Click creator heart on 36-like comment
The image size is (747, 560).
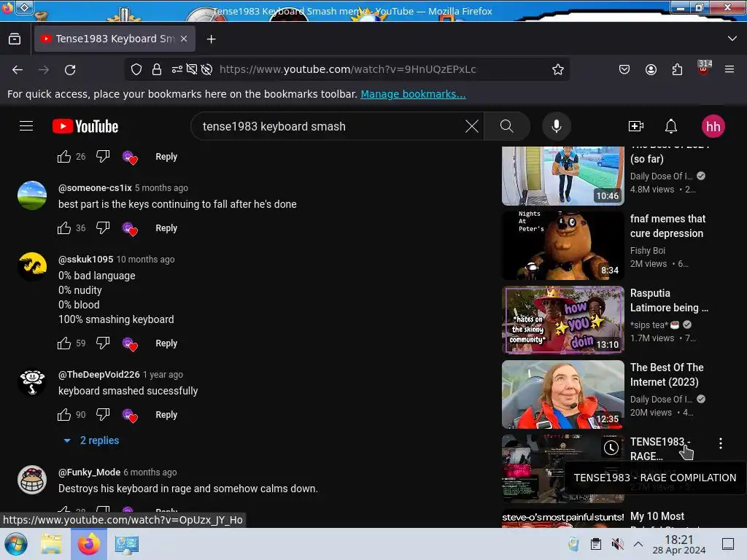pyautogui.click(x=130, y=229)
